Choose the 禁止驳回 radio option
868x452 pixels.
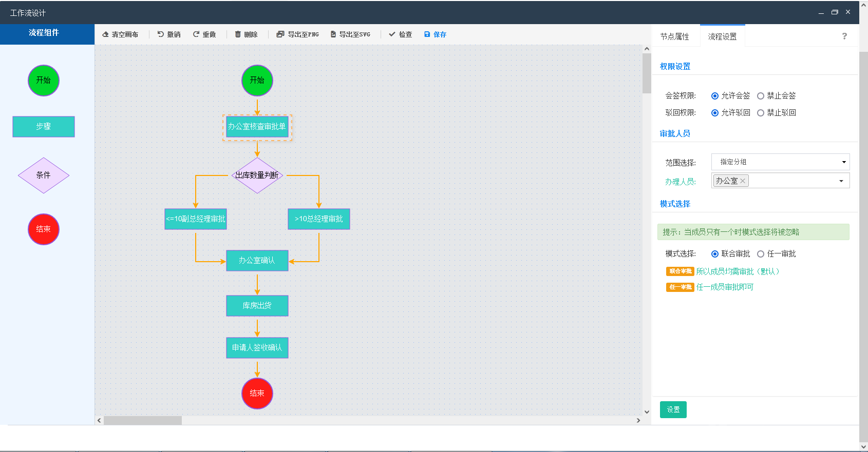[x=761, y=113]
